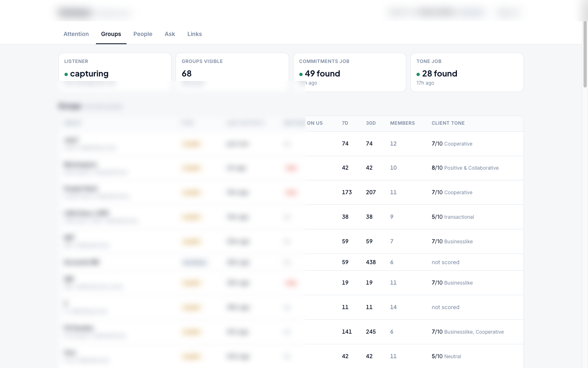The width and height of the screenshot is (588, 368).
Task: Click the members count 9
Action: coord(392,217)
